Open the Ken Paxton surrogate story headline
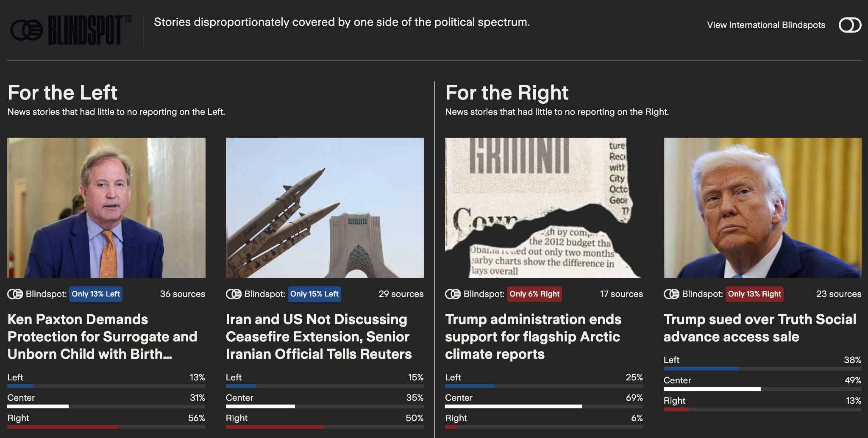Screen dimensions: 868x438 pos(103,337)
